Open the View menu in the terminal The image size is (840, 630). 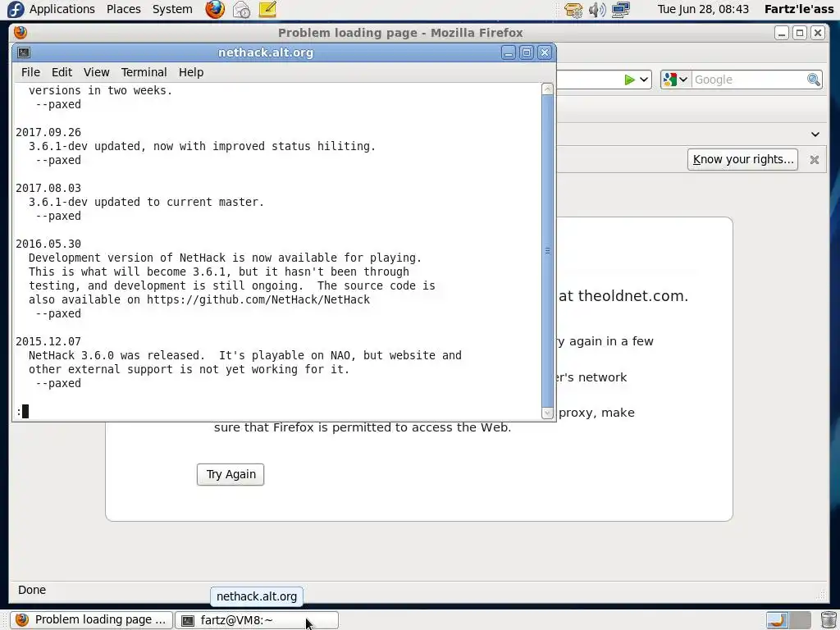(x=97, y=72)
